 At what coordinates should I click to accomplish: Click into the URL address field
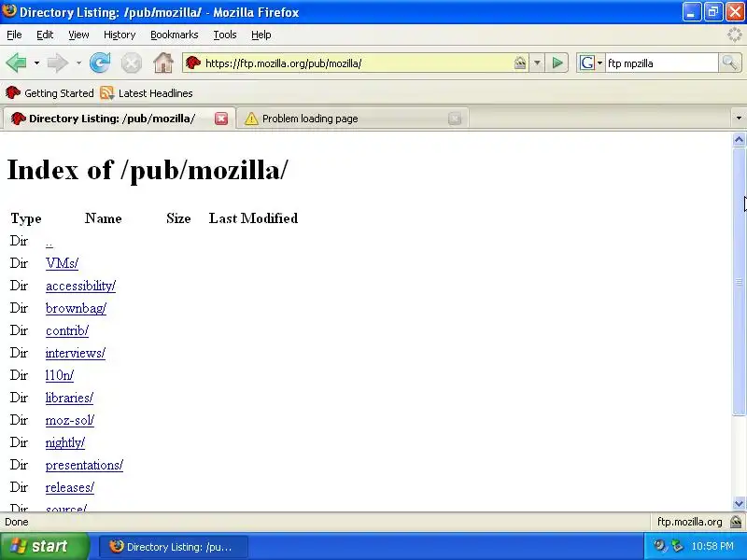[x=358, y=63]
